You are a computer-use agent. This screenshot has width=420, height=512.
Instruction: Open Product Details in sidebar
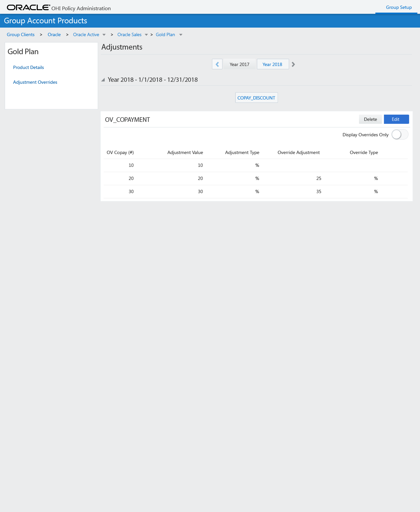(x=29, y=67)
